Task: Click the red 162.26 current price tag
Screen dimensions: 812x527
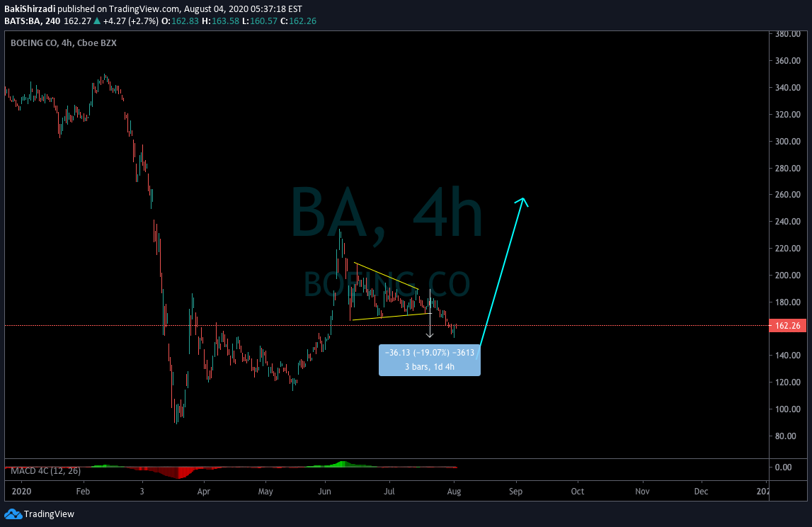Action: click(x=787, y=325)
